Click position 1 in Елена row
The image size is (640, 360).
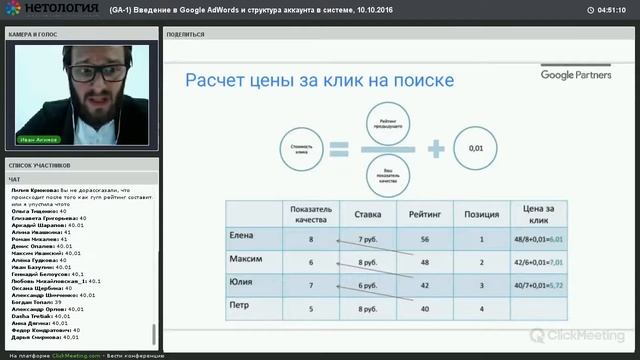click(x=482, y=239)
